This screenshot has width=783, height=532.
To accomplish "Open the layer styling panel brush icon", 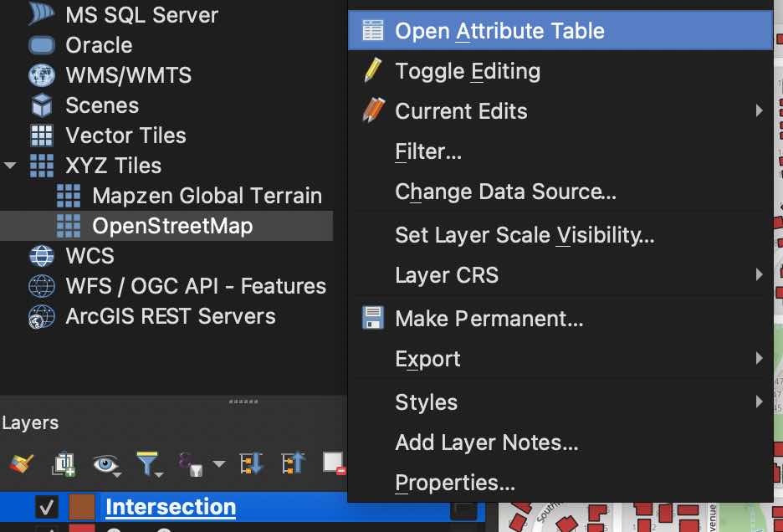I will pos(23,463).
